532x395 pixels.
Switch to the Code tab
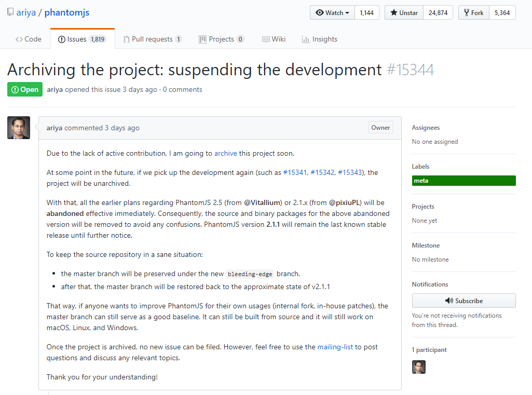[29, 39]
